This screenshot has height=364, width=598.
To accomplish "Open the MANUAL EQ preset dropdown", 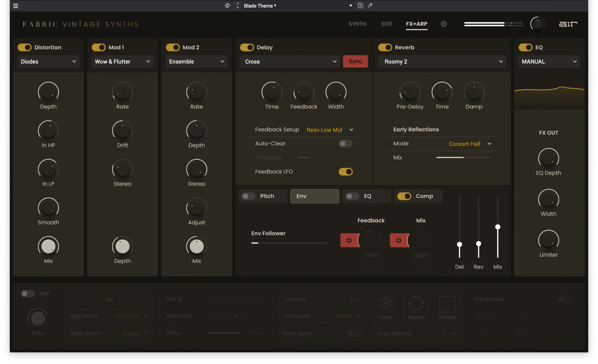I will 549,61.
